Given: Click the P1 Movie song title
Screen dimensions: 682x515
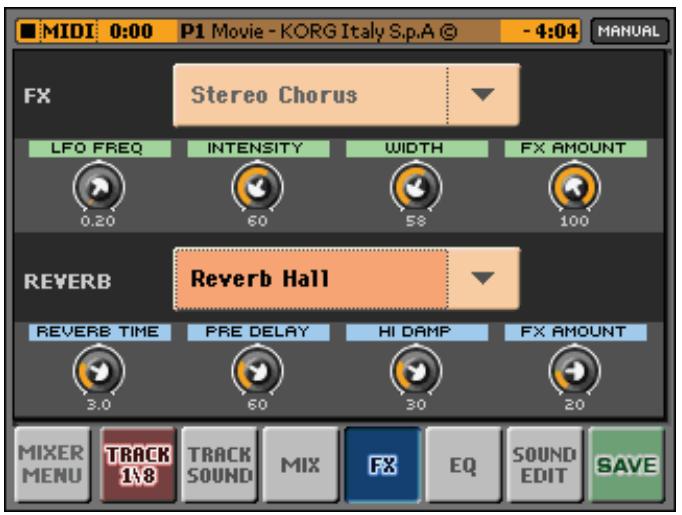Looking at the screenshot, I should (319, 31).
